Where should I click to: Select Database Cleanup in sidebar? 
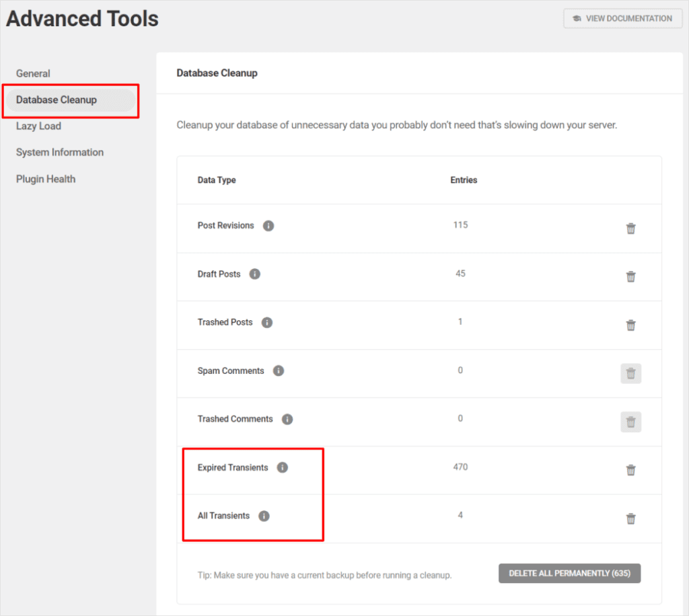(57, 100)
